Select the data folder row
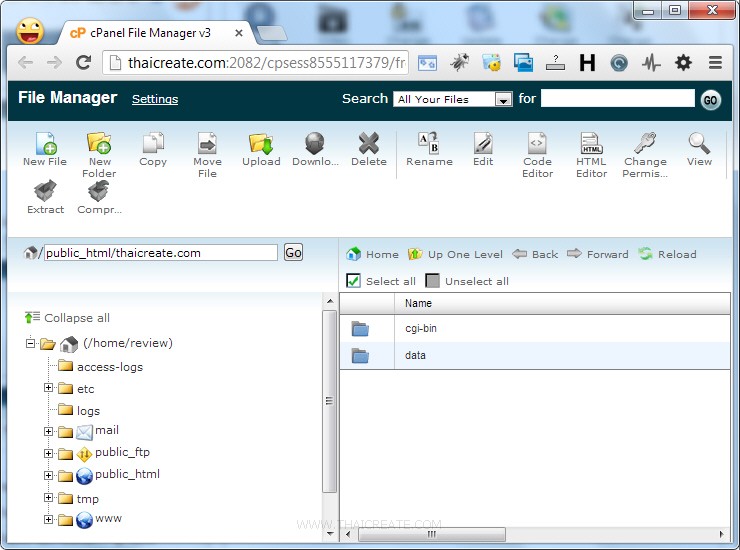The image size is (740, 550). pyautogui.click(x=535, y=355)
